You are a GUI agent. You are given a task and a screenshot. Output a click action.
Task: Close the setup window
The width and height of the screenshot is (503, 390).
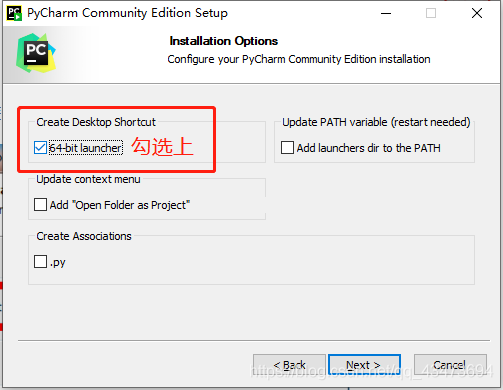[477, 13]
